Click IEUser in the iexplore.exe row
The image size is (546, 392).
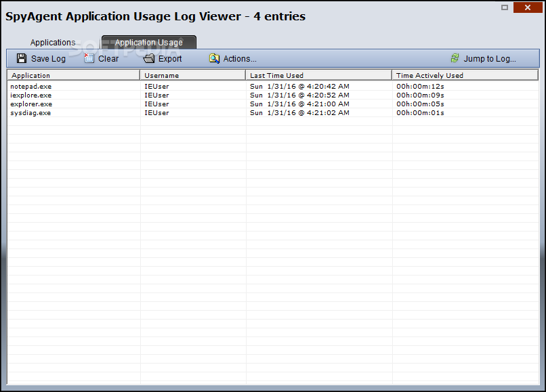pyautogui.click(x=156, y=95)
